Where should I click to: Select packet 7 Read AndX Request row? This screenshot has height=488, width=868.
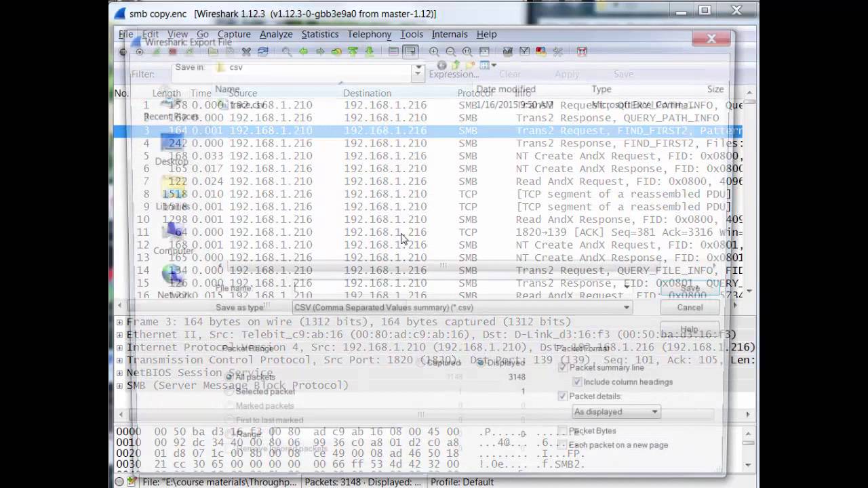click(429, 182)
